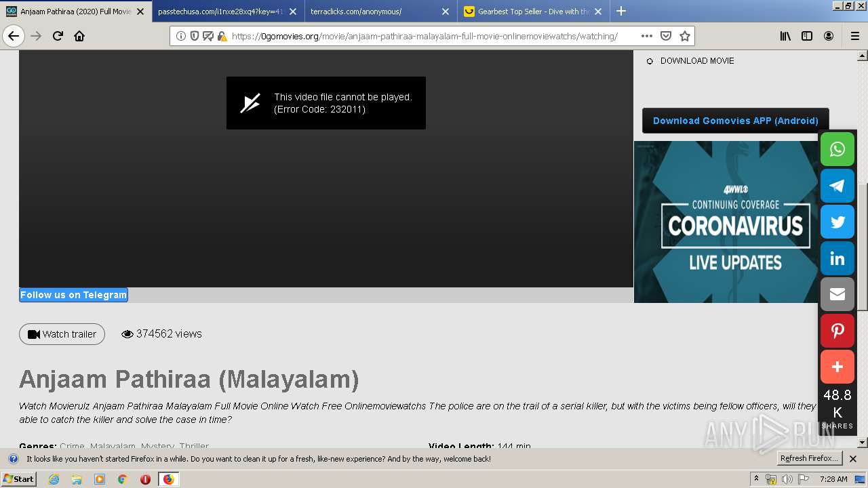Share the movie on Pinterest
The height and width of the screenshot is (488, 868).
tap(837, 331)
